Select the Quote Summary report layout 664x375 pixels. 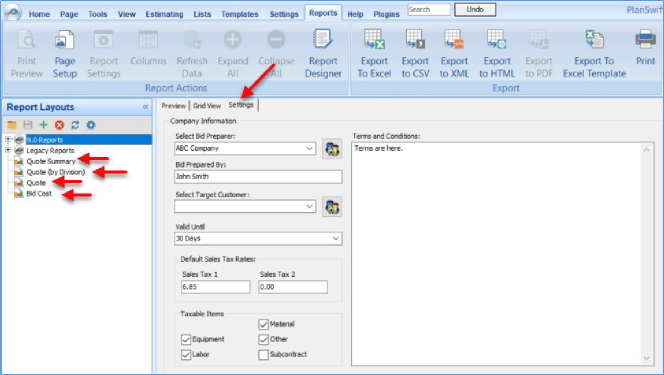(51, 161)
